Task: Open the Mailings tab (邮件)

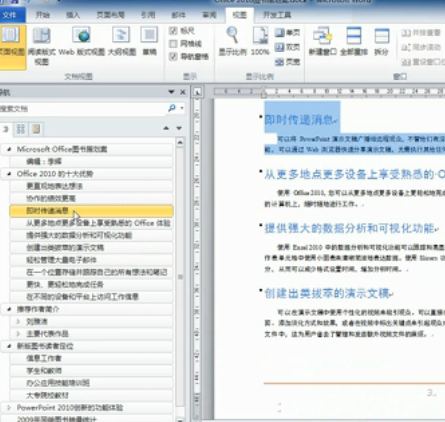Action: point(178,15)
